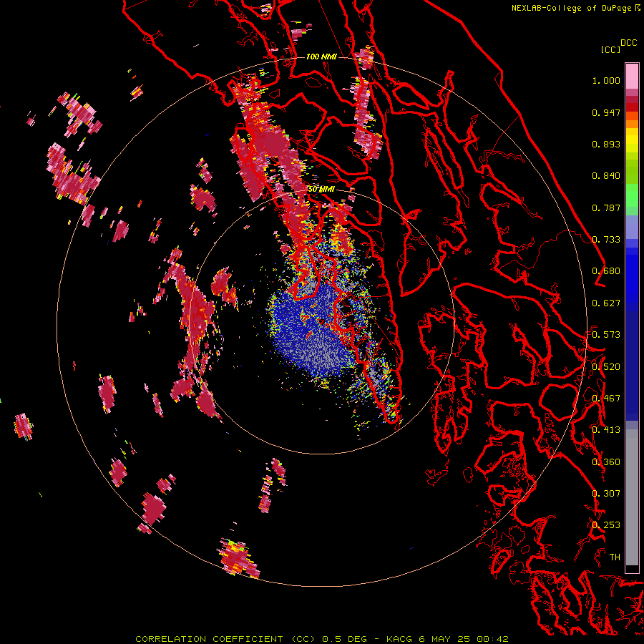The width and height of the screenshot is (644, 644).
Task: Select the 0.360 scale value label
Action: tap(606, 462)
